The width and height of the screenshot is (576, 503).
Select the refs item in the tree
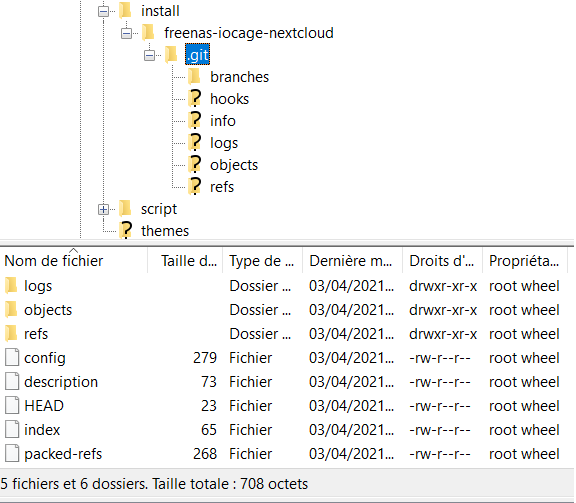pyautogui.click(x=222, y=187)
